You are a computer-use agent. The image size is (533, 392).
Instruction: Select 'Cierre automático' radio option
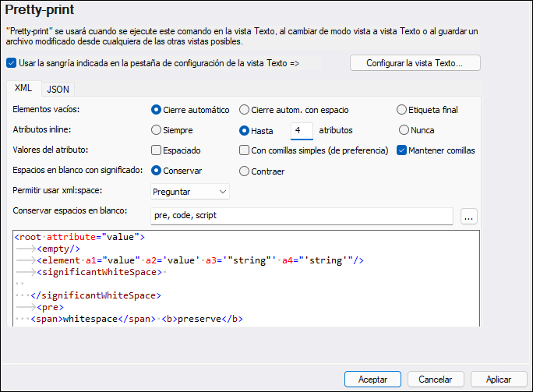coord(157,110)
